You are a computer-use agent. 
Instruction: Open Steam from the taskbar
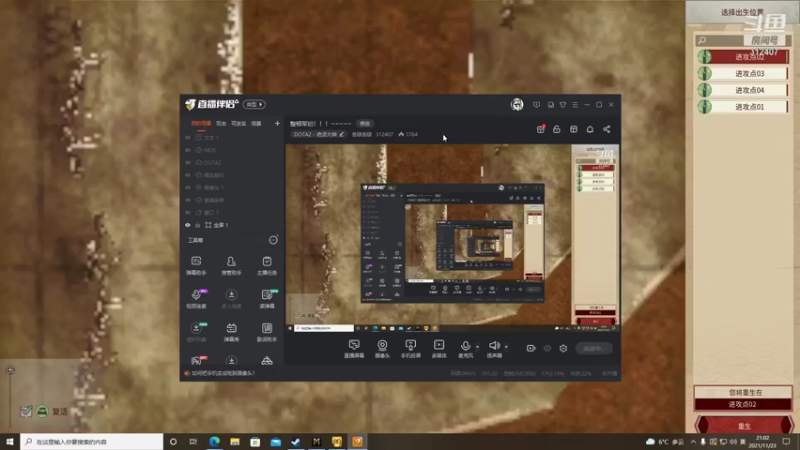[x=295, y=442]
